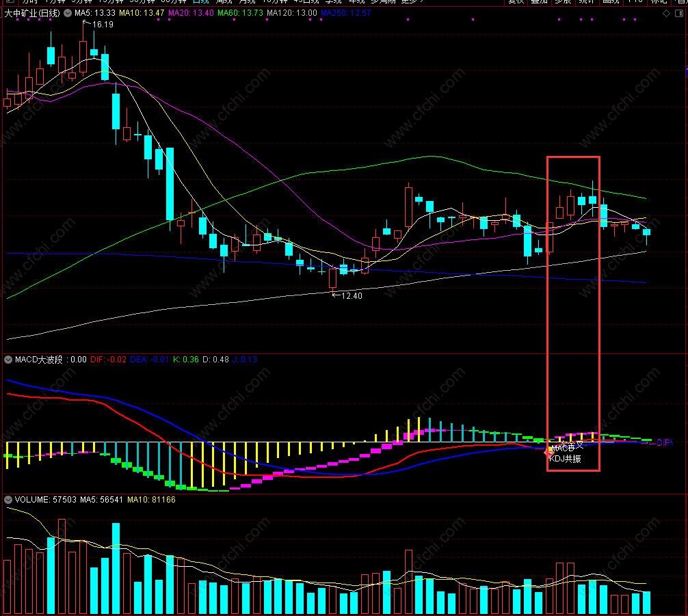Expand the VOLUME indicator dropdown arrow
This screenshot has width=688, height=616.
[8, 500]
